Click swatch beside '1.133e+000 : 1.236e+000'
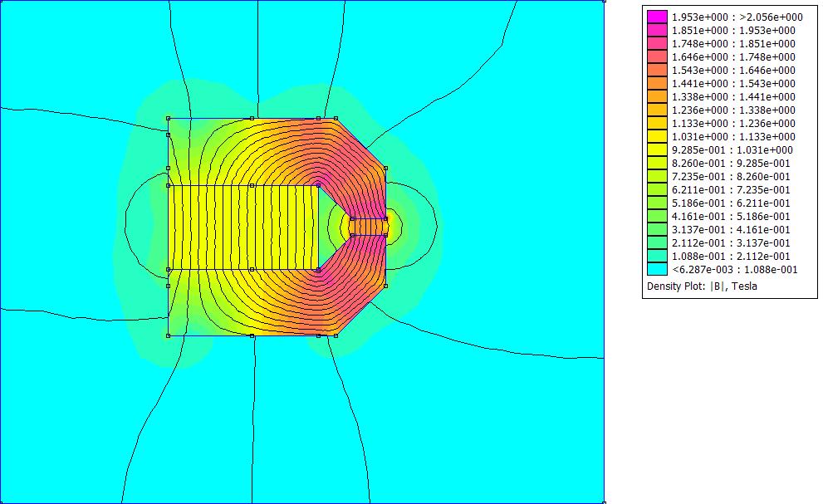 [x=657, y=124]
